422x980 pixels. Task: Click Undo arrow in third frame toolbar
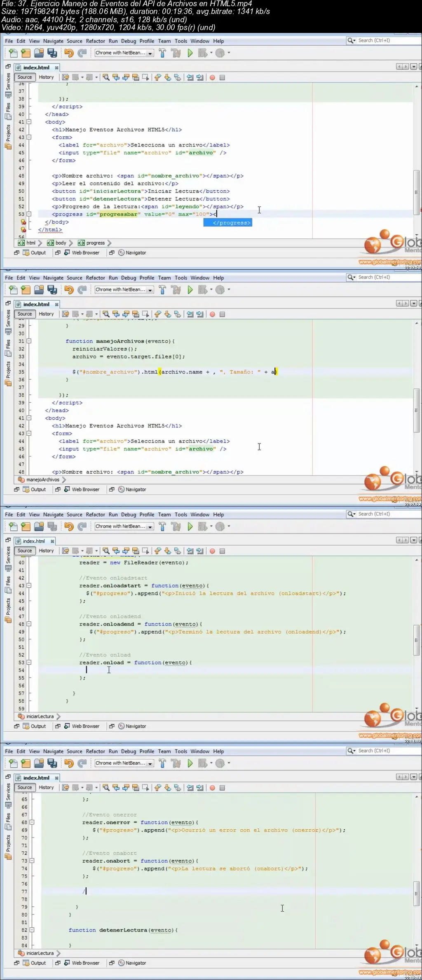[x=69, y=527]
